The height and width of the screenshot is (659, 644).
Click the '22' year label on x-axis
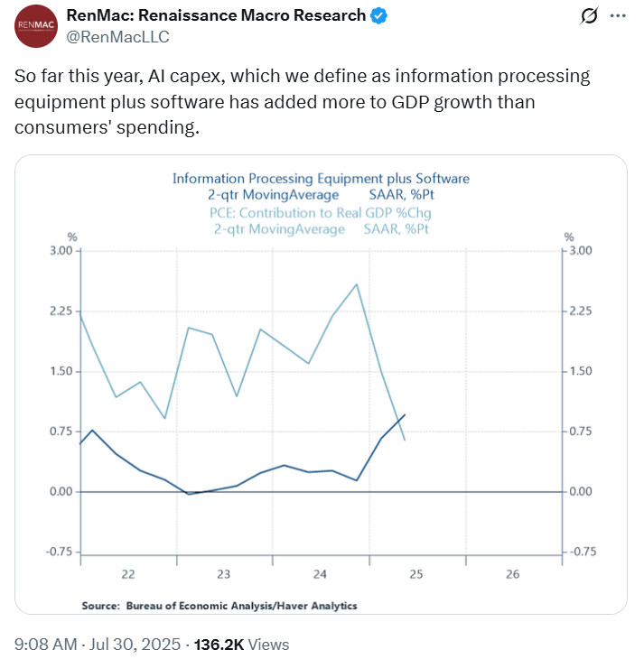(128, 574)
